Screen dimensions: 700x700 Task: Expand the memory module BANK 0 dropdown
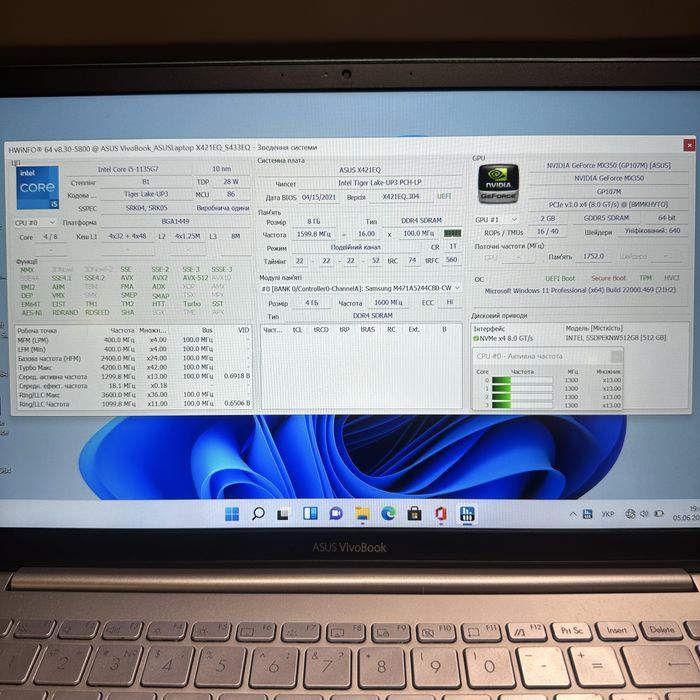pos(360,289)
